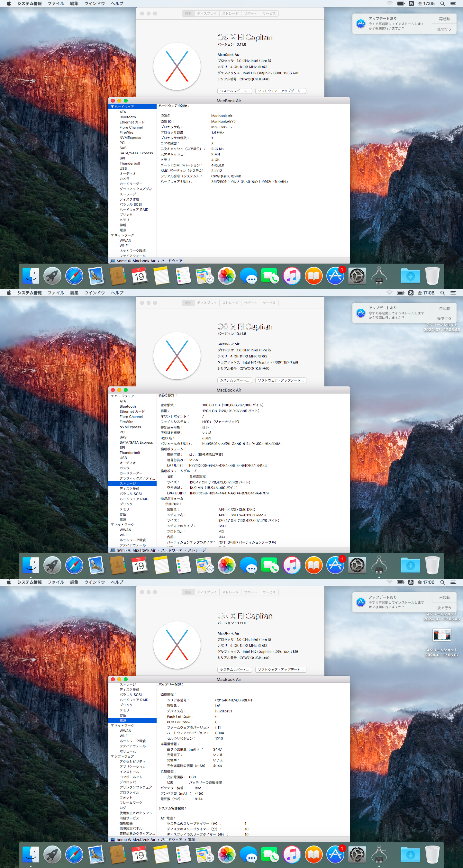Screen dimensions: 463x868
Task: Open Photos in Dock beneath the storage report
Action: pos(226,565)
